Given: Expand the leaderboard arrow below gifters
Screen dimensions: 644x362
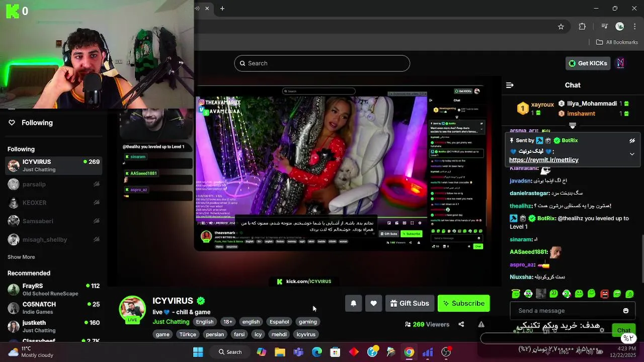Looking at the screenshot, I should click(573, 125).
